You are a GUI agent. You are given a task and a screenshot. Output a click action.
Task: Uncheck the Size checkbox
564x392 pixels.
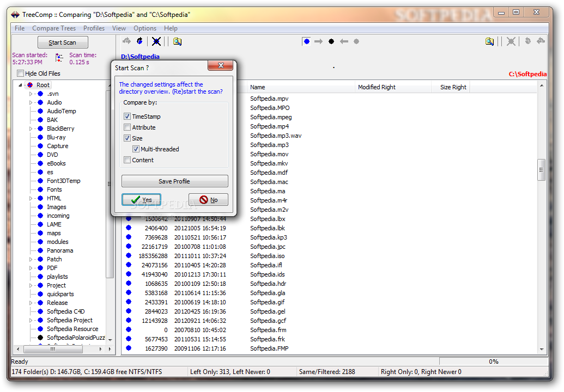[127, 138]
